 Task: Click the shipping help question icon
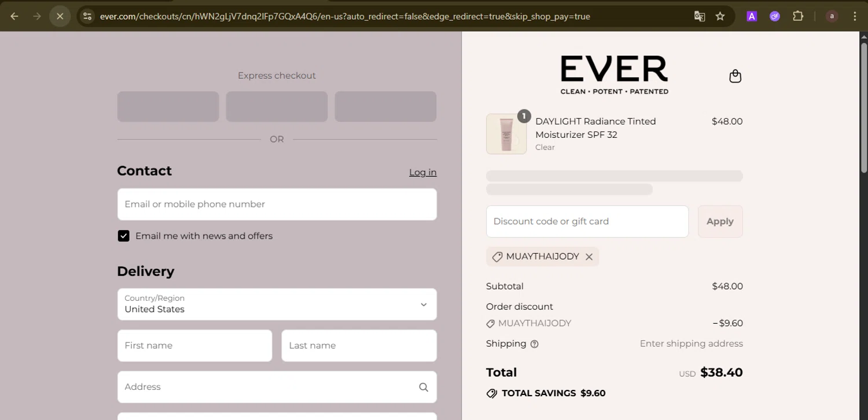[x=535, y=344]
